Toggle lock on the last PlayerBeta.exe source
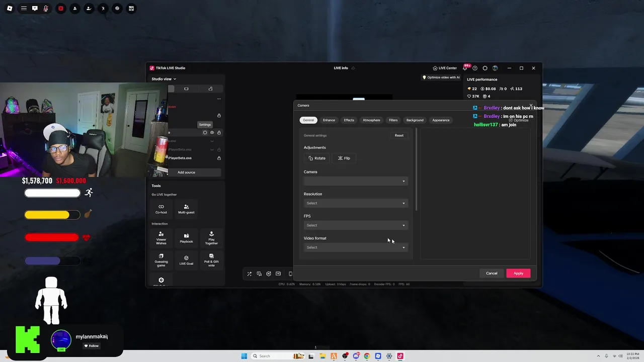The height and width of the screenshot is (362, 644). (219, 158)
